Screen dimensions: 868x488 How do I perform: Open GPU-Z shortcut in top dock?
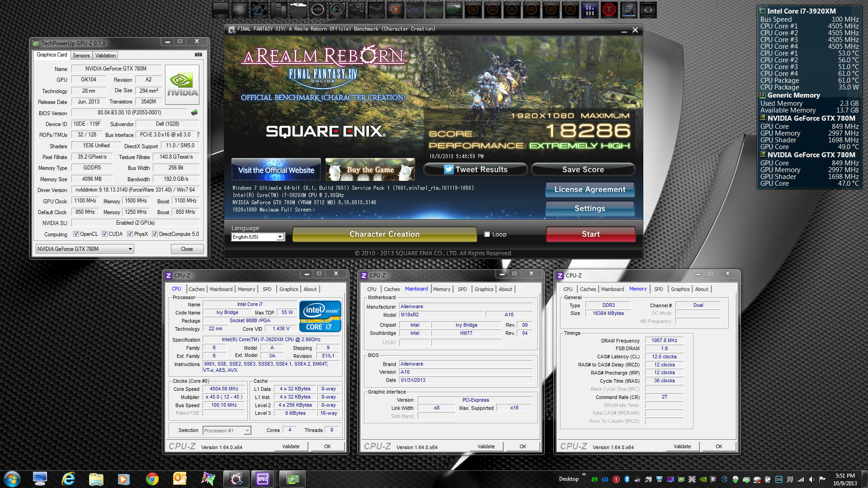coord(434,9)
